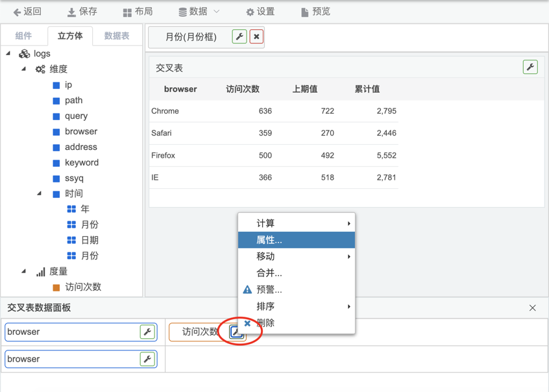Screen dimensions: 549x392
Task: Click the wrench icon beside 月份(月份框)
Action: pyautogui.click(x=239, y=37)
